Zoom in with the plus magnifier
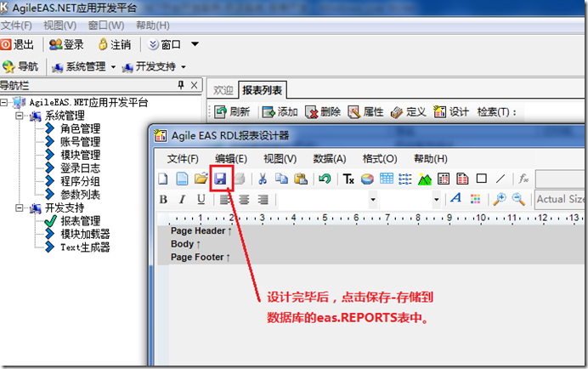This screenshot has height=369, width=588. [x=500, y=199]
